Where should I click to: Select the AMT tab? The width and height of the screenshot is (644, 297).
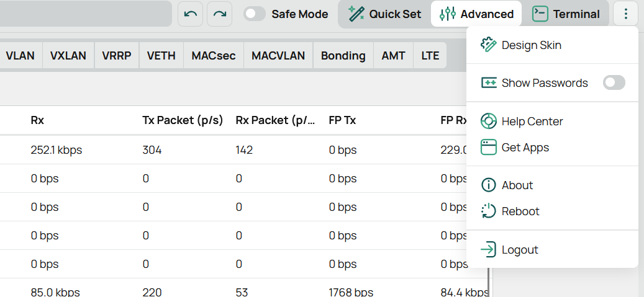pyautogui.click(x=394, y=55)
